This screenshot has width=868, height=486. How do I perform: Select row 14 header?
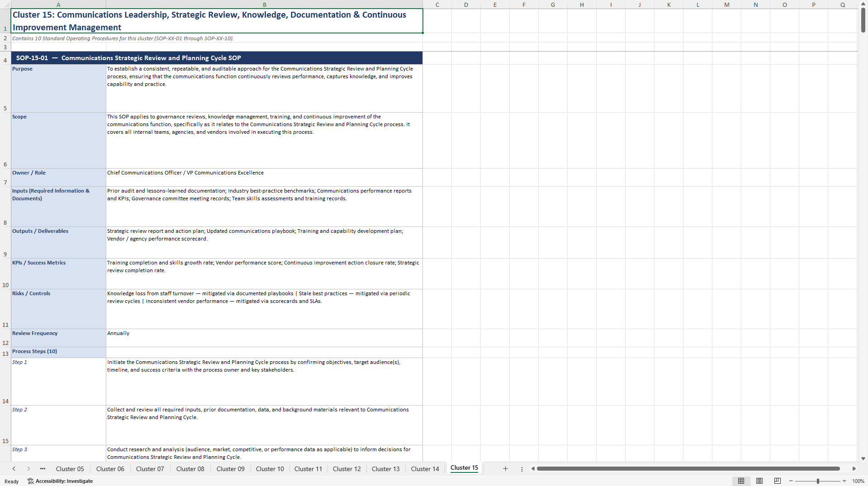pyautogui.click(x=5, y=382)
